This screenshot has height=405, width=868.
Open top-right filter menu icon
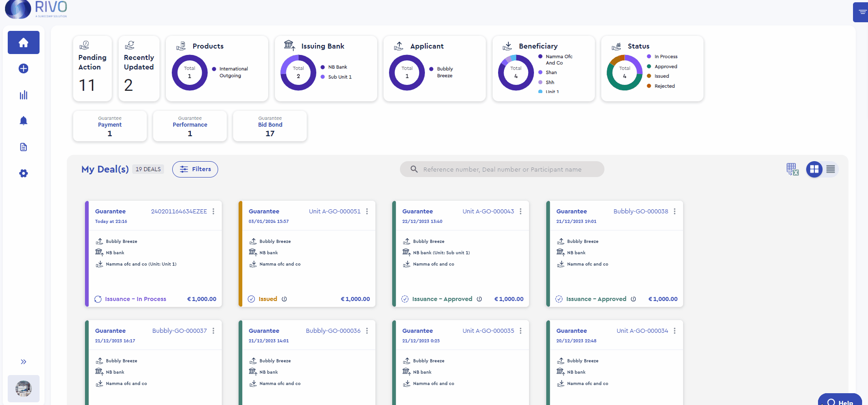(861, 12)
